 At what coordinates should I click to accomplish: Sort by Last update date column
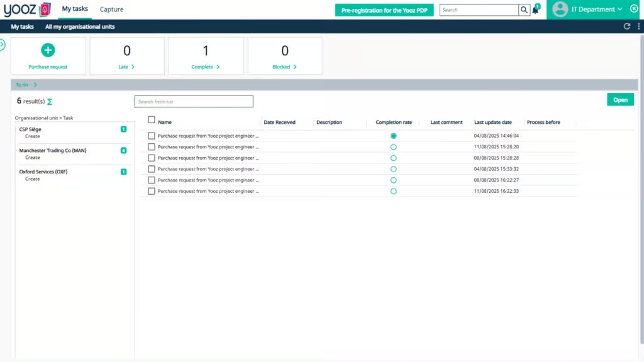493,123
